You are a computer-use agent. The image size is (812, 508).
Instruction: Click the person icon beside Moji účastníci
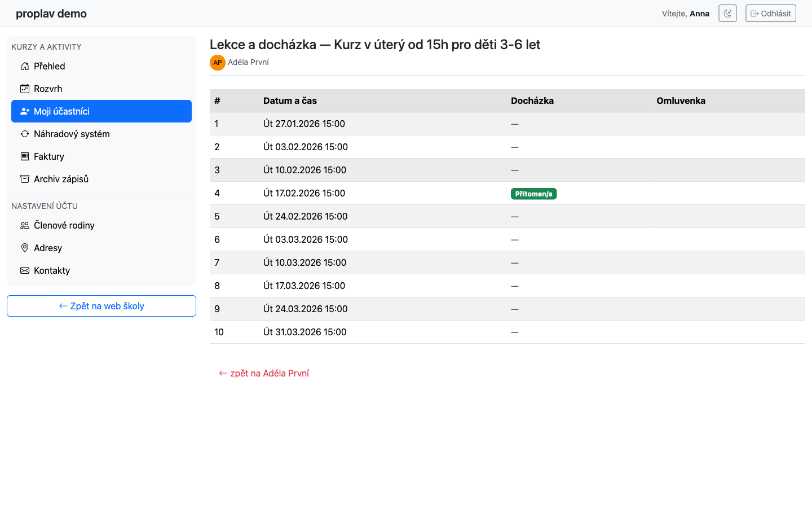pos(25,111)
